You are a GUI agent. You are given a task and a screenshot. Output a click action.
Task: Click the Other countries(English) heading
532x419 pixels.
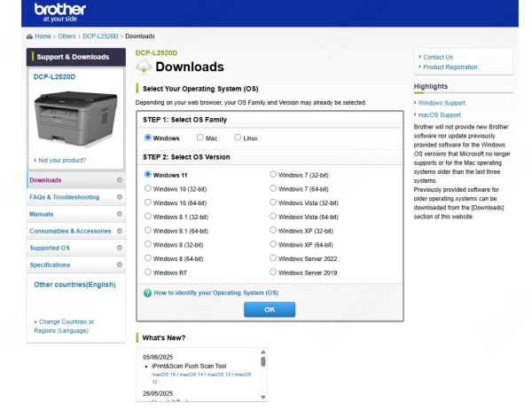pos(74,285)
